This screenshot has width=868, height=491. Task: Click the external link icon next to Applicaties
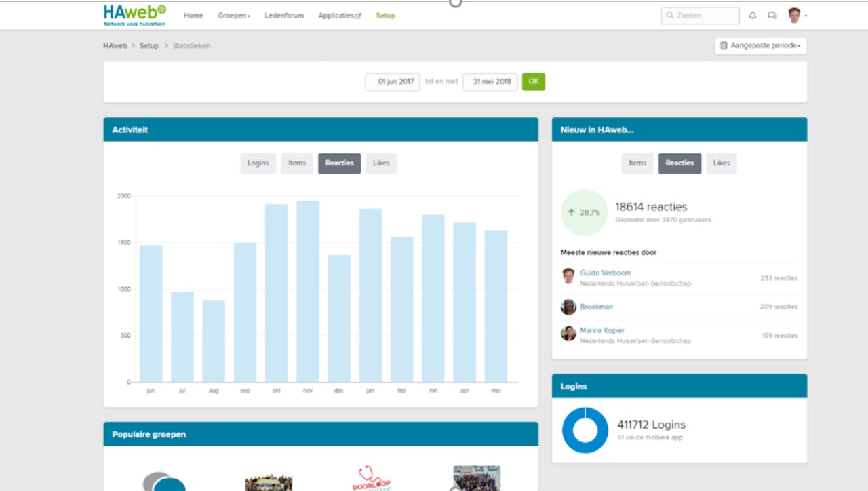(358, 16)
